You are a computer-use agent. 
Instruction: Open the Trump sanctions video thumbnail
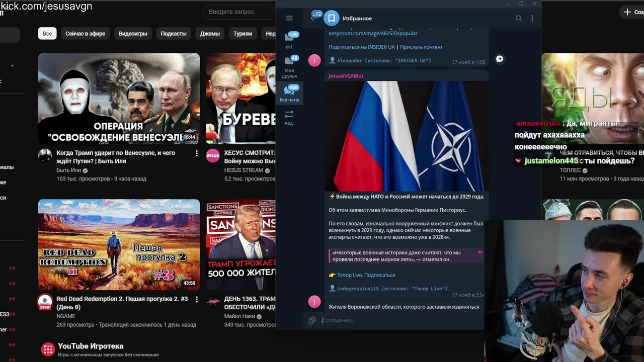(x=240, y=245)
